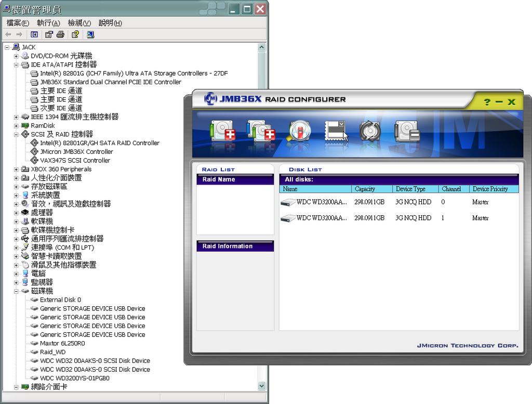Collapse SCSI 及 RAID 控制器 node
The width and height of the screenshot is (532, 404).
coord(16,135)
